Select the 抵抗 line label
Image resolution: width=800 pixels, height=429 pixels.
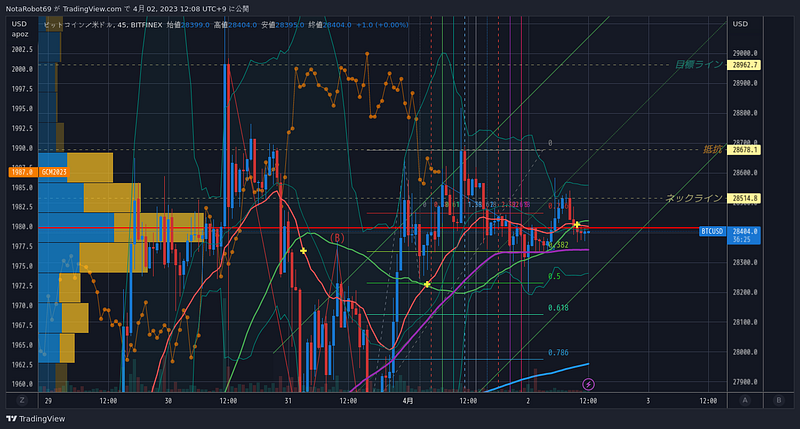712,149
